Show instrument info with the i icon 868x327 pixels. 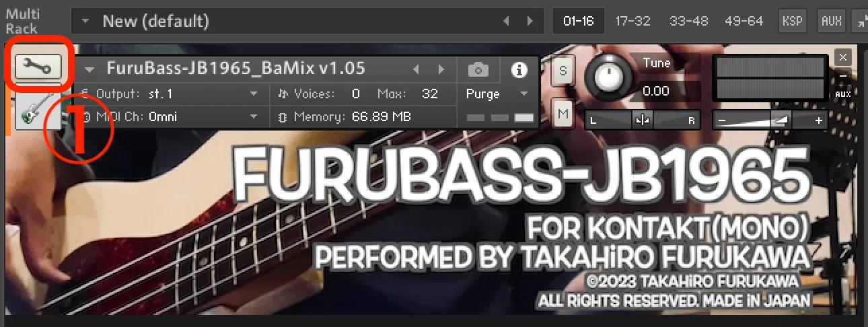(518, 69)
